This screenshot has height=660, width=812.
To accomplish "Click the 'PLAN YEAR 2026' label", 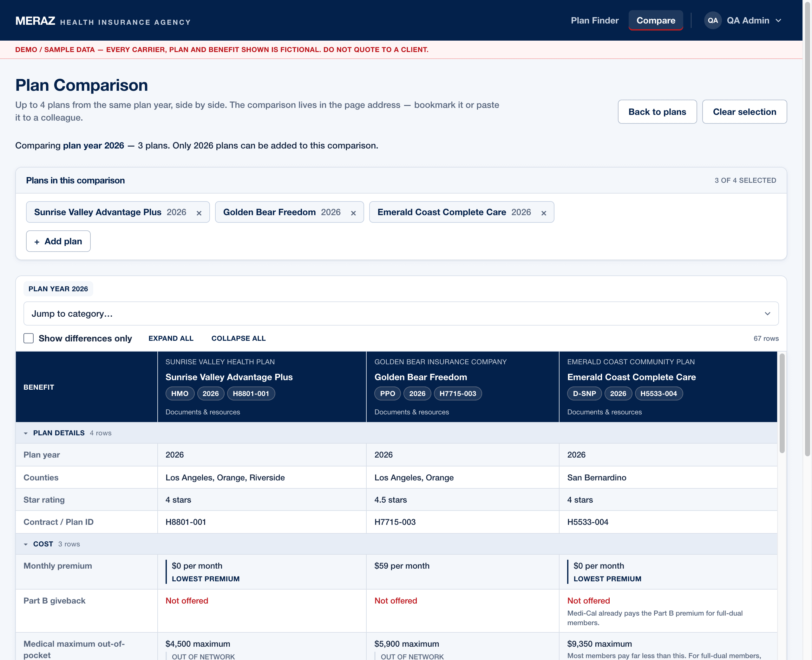I will pyautogui.click(x=58, y=289).
